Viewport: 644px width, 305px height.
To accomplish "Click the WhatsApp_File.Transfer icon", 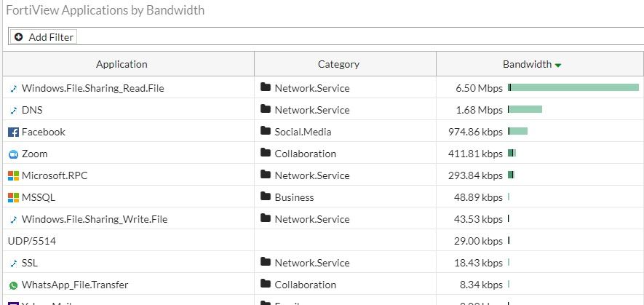I will [x=13, y=285].
